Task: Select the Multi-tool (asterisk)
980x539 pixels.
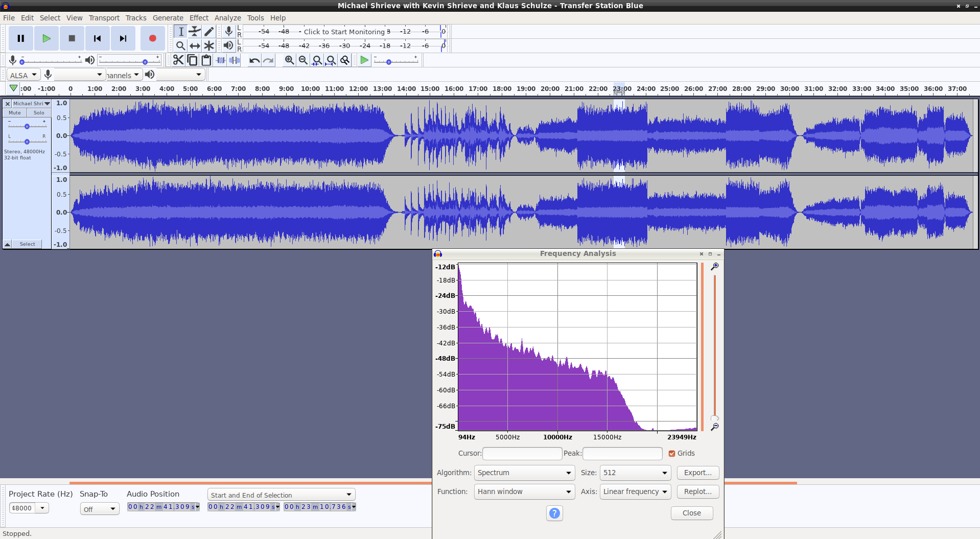Action: point(208,45)
